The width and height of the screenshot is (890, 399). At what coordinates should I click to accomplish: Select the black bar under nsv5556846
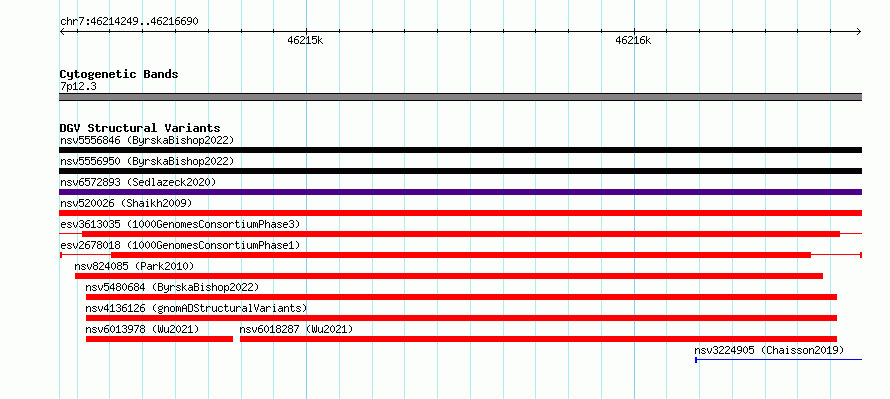pyautogui.click(x=460, y=150)
